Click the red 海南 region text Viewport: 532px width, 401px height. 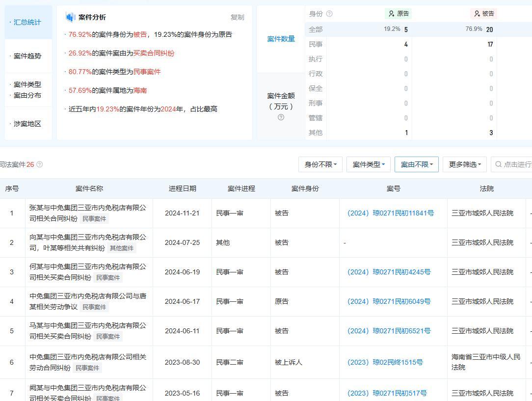[x=140, y=91]
